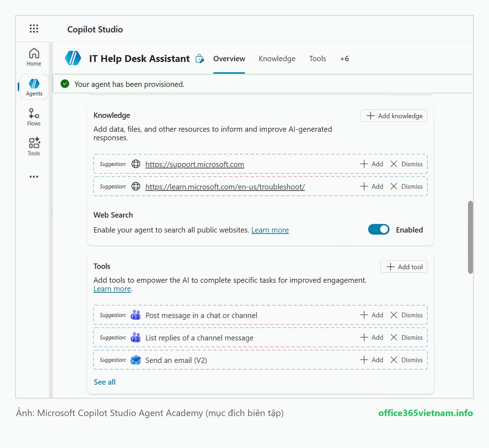This screenshot has height=448, width=489.
Task: Click the IT Help Desk Assistant agent logo
Action: [73, 58]
